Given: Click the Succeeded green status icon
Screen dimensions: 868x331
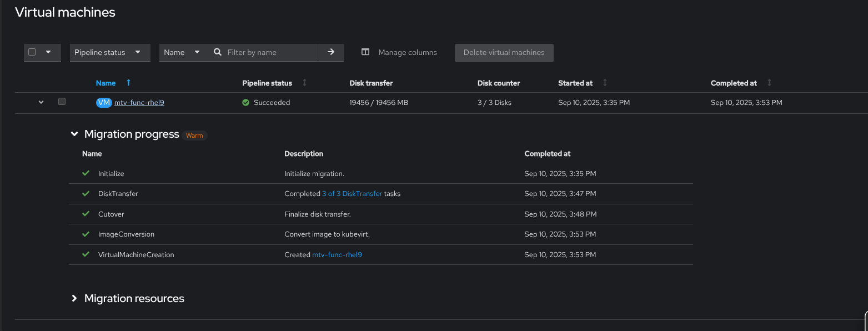Looking at the screenshot, I should point(245,103).
